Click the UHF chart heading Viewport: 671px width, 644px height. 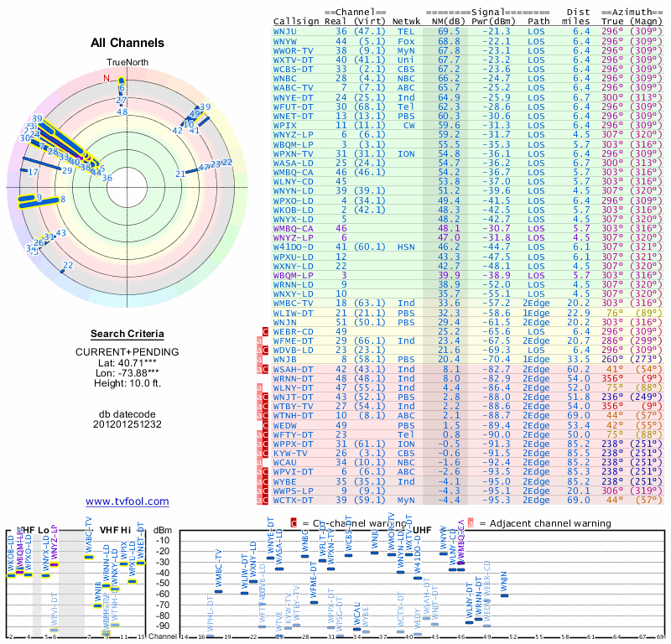tap(423, 530)
